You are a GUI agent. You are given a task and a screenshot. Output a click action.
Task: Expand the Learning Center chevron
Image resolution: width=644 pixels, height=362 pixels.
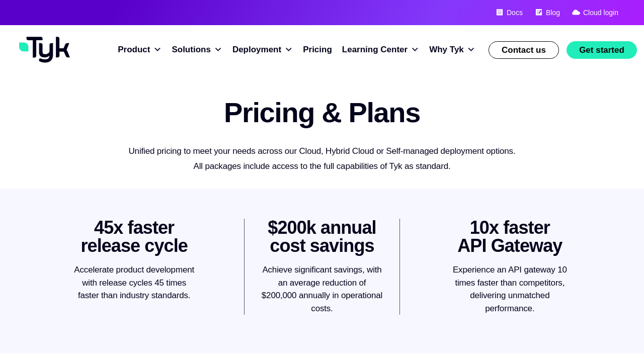tap(415, 50)
